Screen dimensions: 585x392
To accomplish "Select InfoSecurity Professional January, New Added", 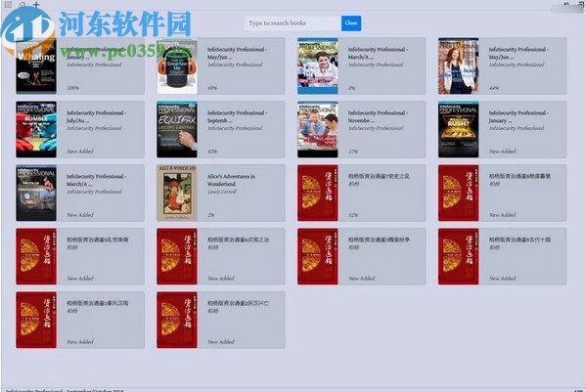I will (502, 129).
